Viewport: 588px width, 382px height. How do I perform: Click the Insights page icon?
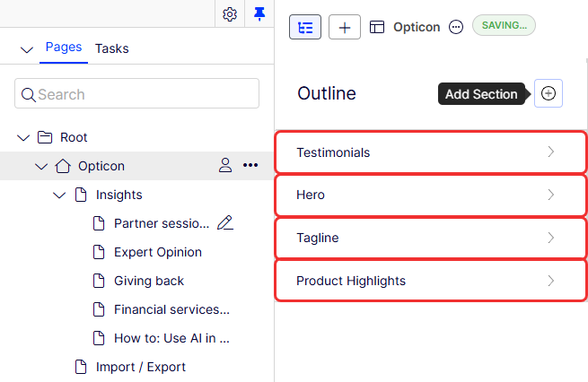click(x=81, y=195)
